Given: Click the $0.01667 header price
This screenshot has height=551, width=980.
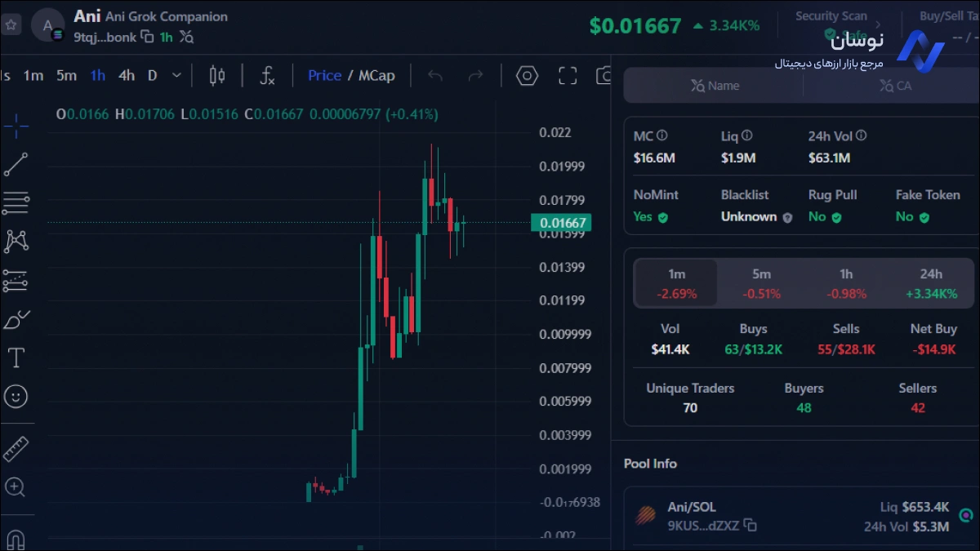Looking at the screenshot, I should (635, 26).
